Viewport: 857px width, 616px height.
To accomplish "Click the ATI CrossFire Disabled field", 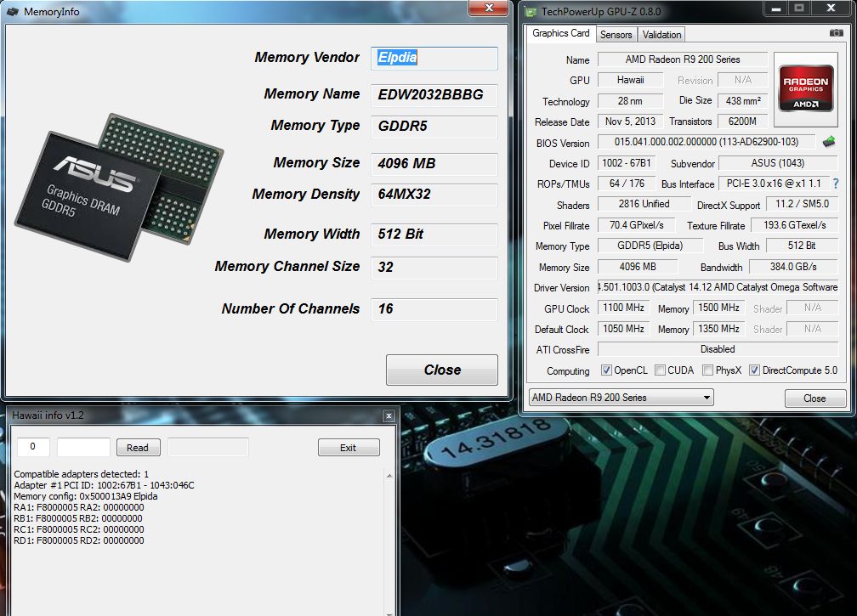I will pyautogui.click(x=718, y=349).
